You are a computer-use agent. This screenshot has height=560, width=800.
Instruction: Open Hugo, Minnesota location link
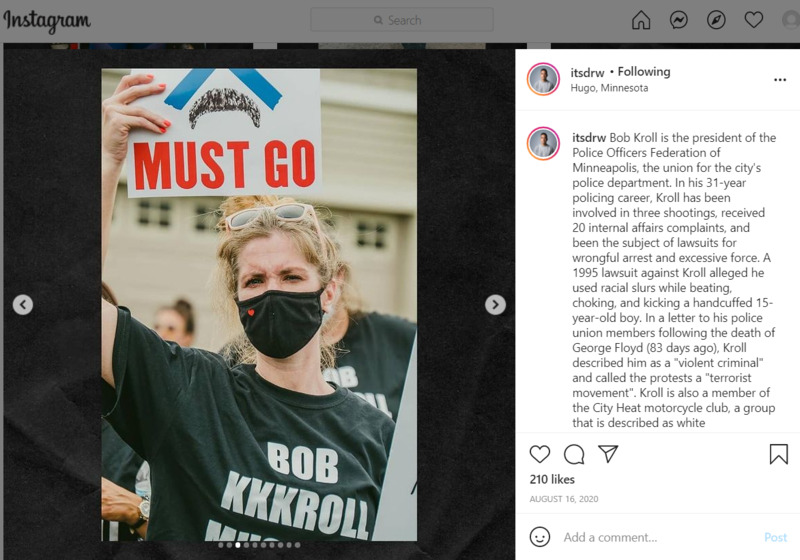coord(609,88)
